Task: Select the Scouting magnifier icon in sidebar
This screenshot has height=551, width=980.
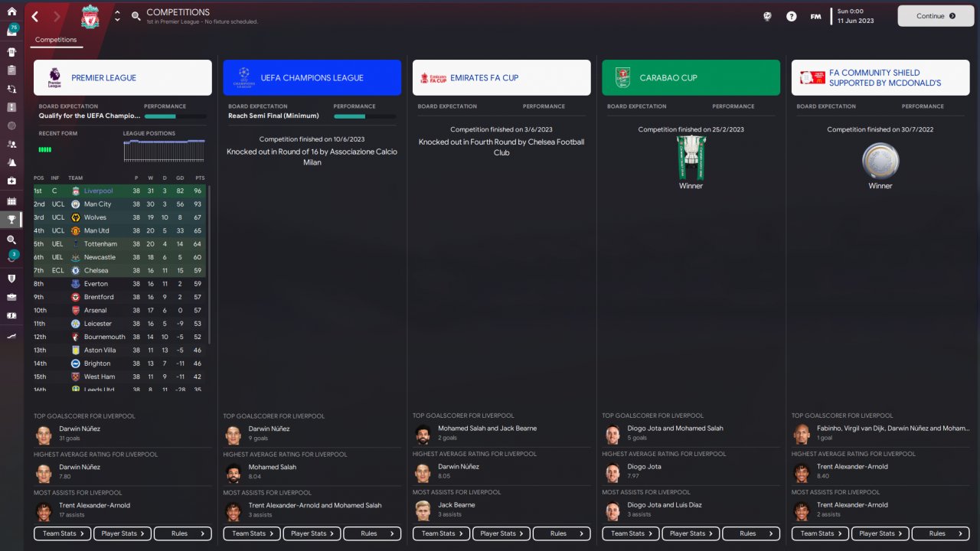Action: (x=11, y=240)
